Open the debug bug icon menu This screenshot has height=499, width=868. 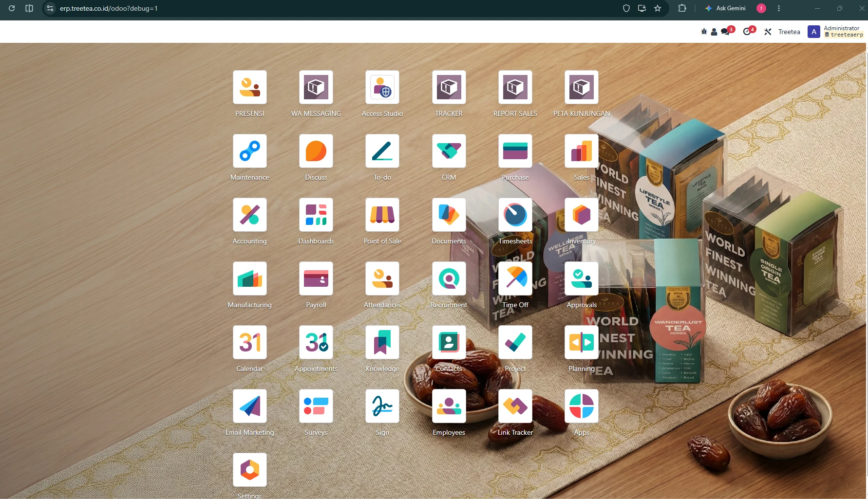pyautogui.click(x=704, y=32)
